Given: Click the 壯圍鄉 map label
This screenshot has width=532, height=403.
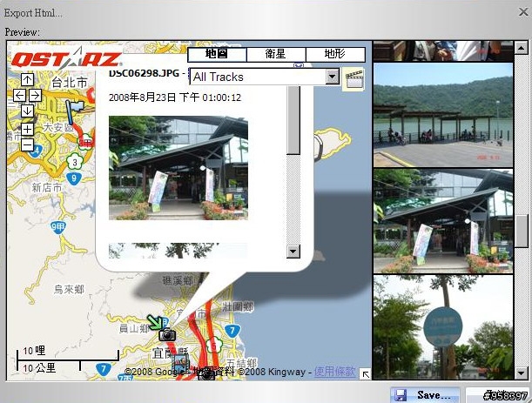Looking at the screenshot, I should (x=239, y=307).
